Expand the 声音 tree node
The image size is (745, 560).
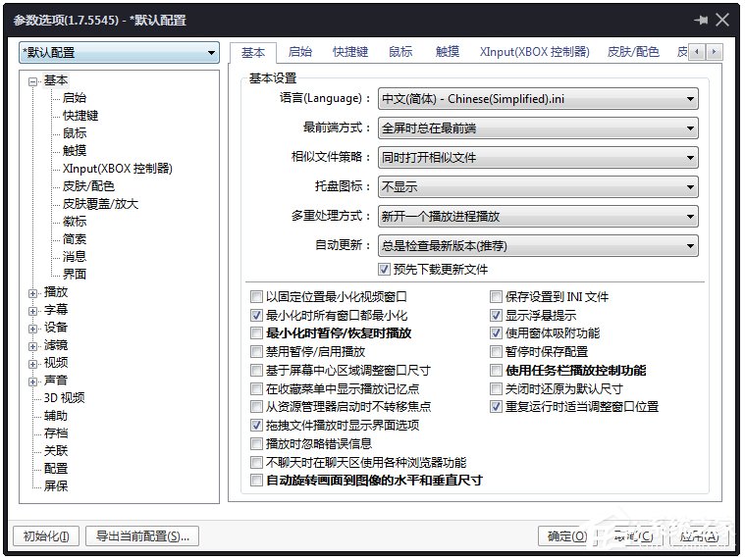coord(33,381)
